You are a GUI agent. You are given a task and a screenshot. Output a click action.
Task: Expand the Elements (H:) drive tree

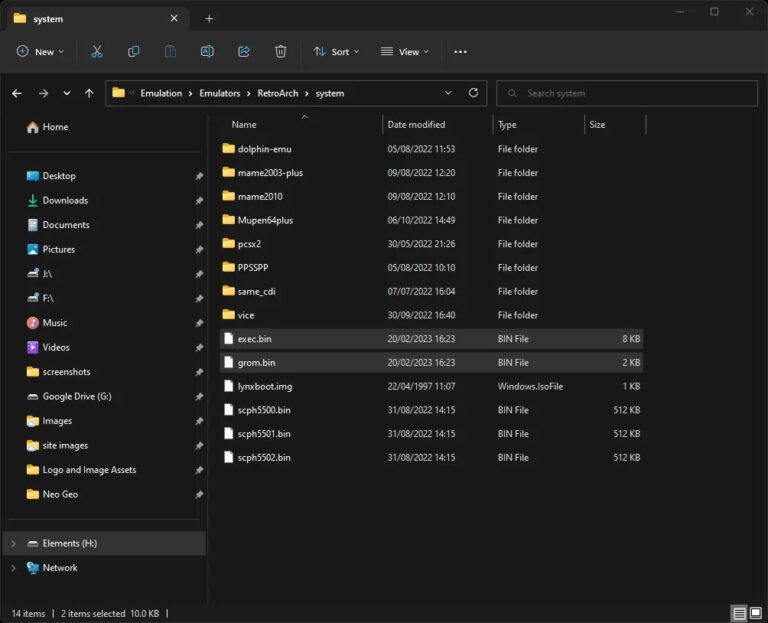pos(13,543)
